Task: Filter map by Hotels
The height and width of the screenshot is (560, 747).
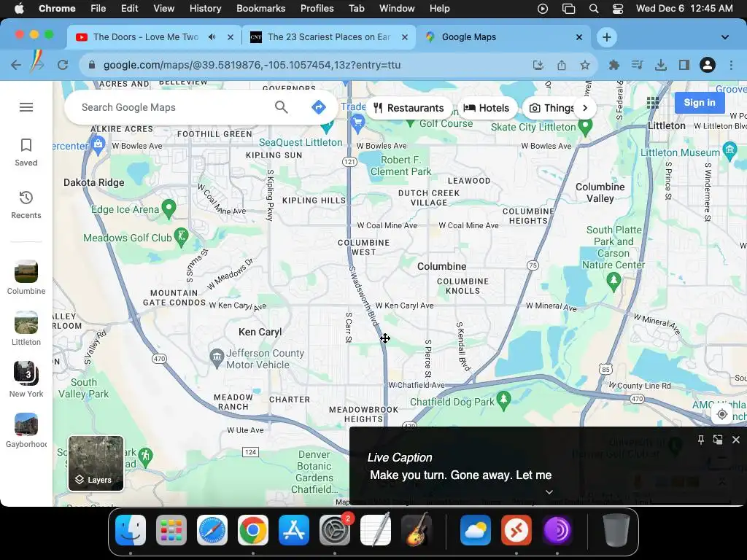Action: [486, 108]
